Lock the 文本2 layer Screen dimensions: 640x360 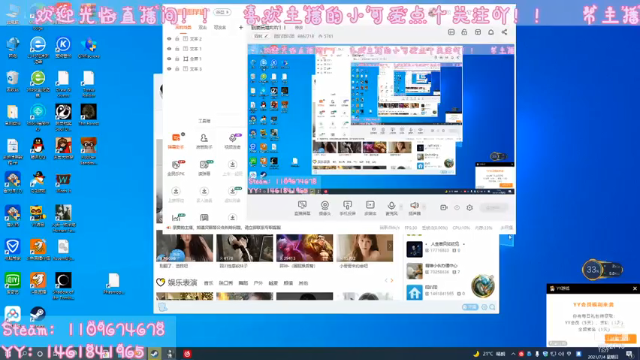click(x=177, y=39)
